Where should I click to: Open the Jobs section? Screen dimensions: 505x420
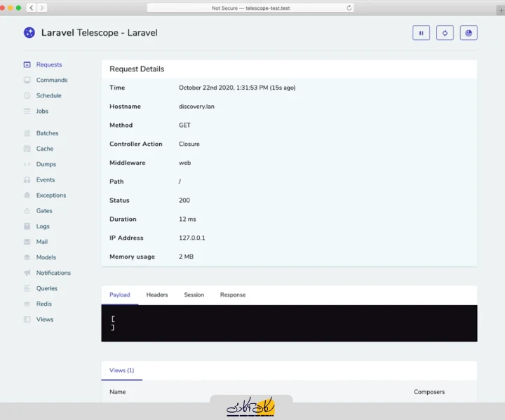42,111
